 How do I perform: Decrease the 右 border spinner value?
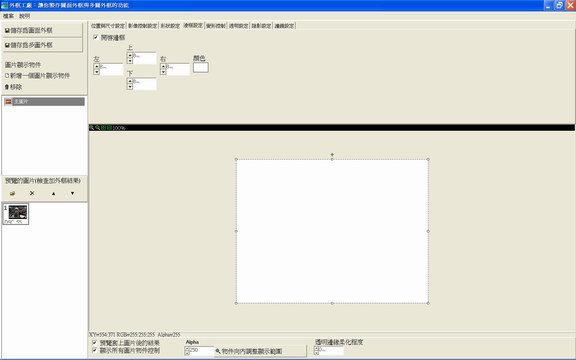[x=163, y=72]
